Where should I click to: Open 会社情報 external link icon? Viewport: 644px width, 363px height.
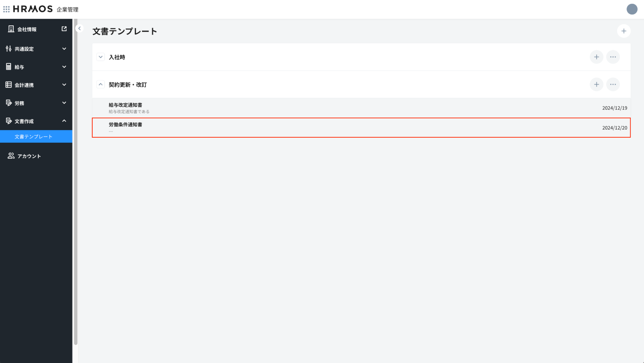point(64,29)
